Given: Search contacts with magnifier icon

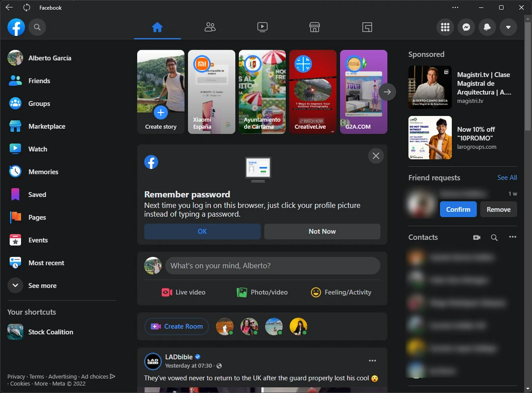Looking at the screenshot, I should coord(494,237).
